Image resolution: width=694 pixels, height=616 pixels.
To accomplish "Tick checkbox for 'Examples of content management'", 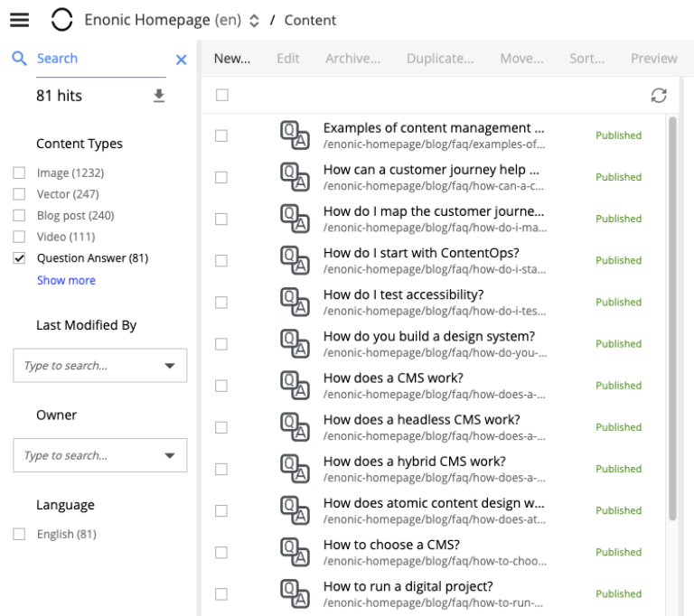I will (x=221, y=135).
